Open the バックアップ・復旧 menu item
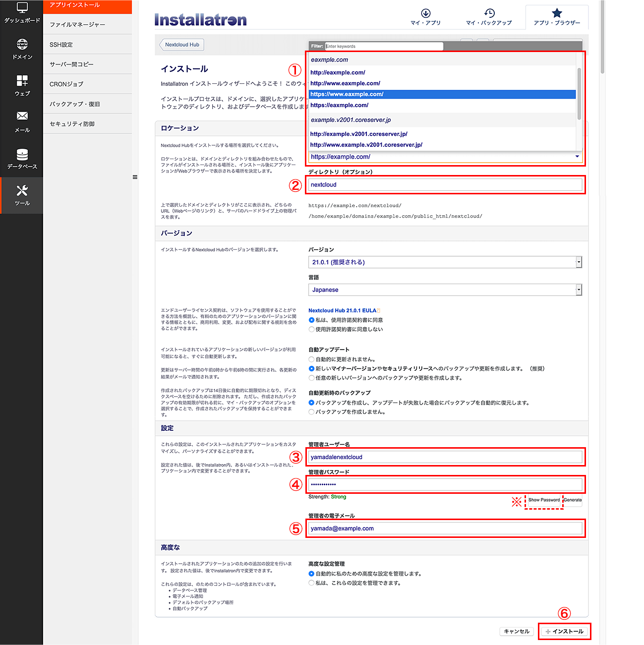 coord(87,104)
